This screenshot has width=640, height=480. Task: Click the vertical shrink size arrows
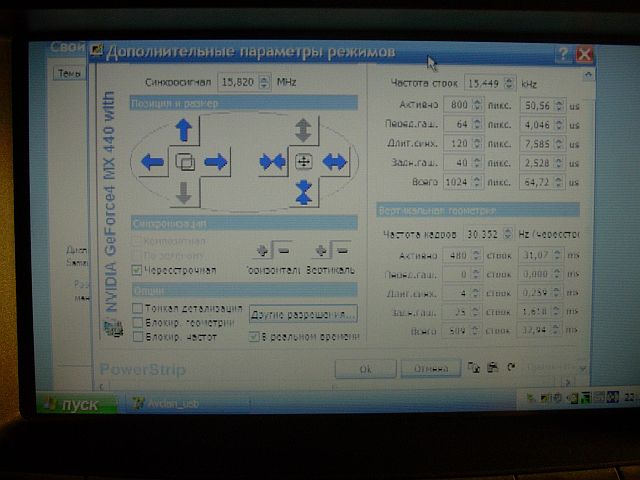pos(305,191)
